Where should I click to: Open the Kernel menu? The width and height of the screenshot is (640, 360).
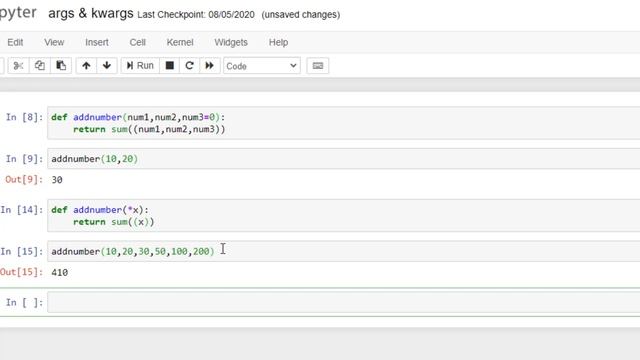[x=180, y=42]
